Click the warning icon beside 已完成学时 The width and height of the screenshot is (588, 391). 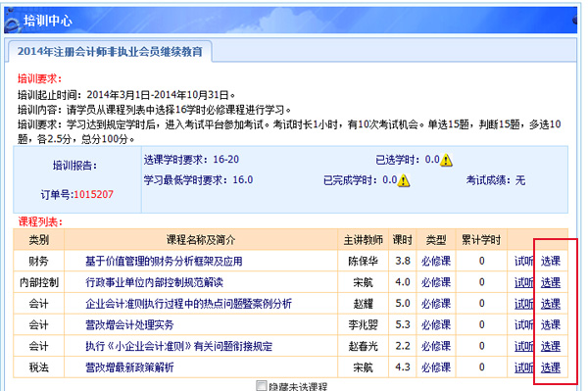(x=404, y=180)
